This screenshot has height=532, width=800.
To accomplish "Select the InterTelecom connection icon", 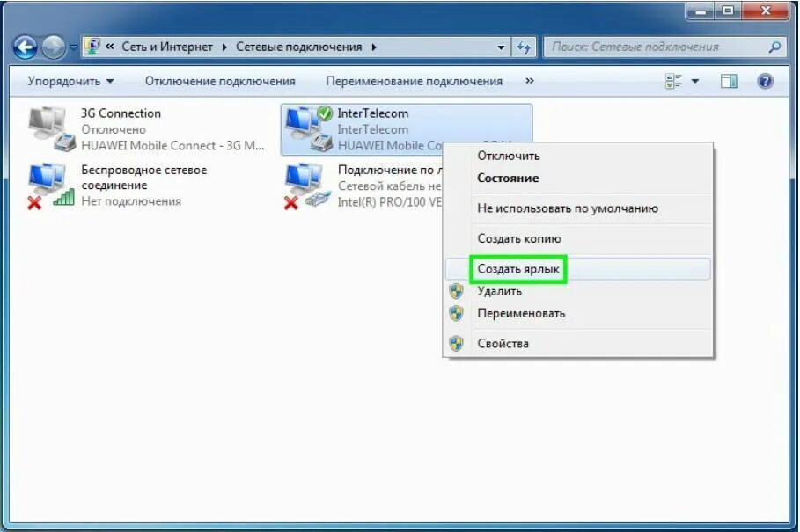I will [x=309, y=129].
